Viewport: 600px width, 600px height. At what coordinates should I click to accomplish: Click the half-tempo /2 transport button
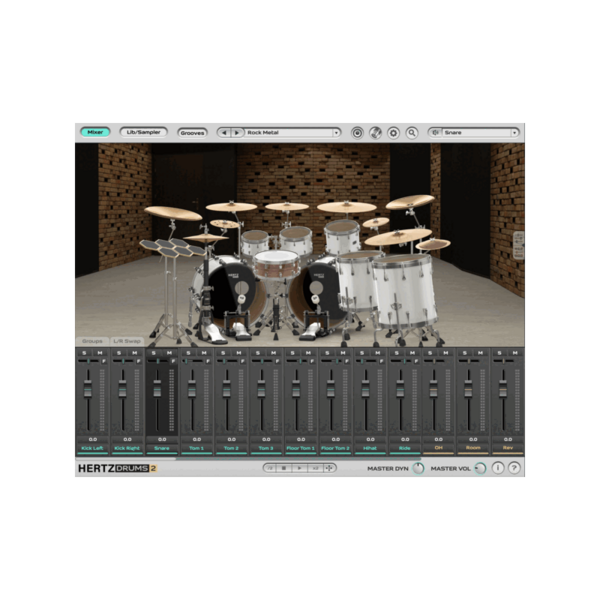coord(270,468)
